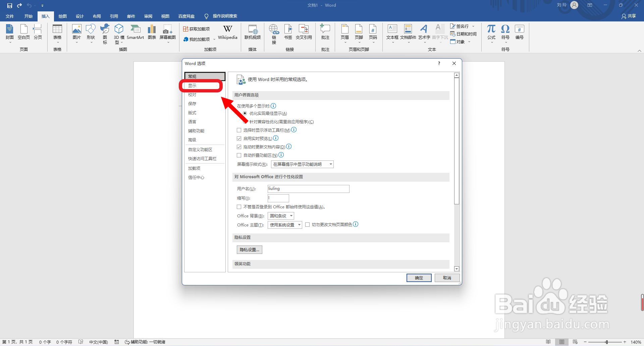Enable 自动折叠功能区 checkbox
This screenshot has width=644, height=346.
pyautogui.click(x=239, y=155)
